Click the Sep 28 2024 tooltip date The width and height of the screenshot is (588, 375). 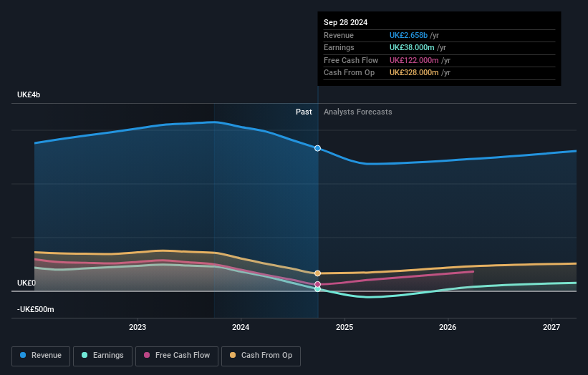click(345, 22)
